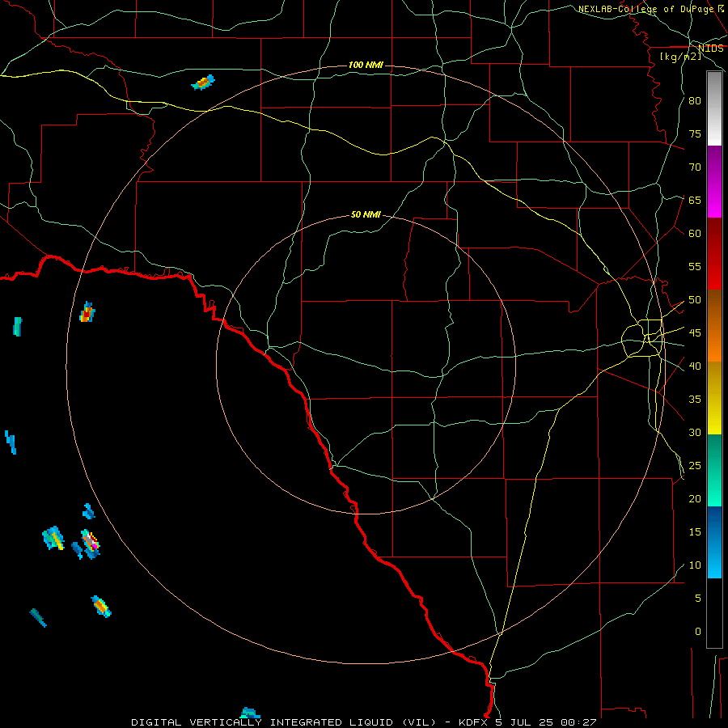The image size is (728, 728).
Task: Click the red-core storm cell near the 100 NMI ring's west edge
Action: pyautogui.click(x=87, y=312)
